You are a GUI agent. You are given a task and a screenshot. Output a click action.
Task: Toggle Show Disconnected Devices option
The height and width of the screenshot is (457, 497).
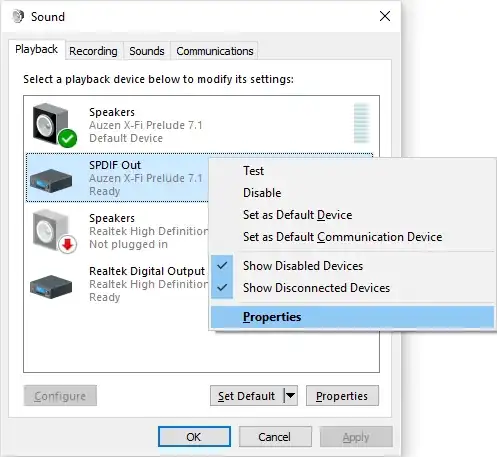pos(353,288)
